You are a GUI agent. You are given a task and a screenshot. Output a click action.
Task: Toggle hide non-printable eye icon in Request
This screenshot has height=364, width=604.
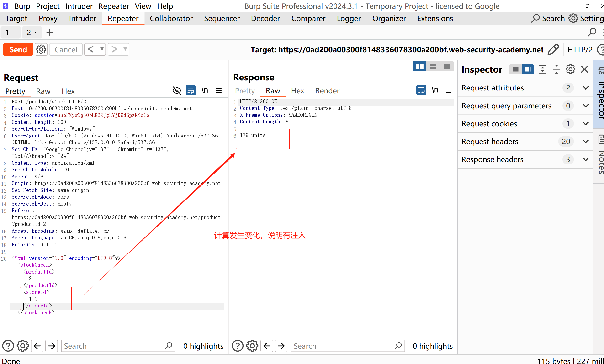177,91
